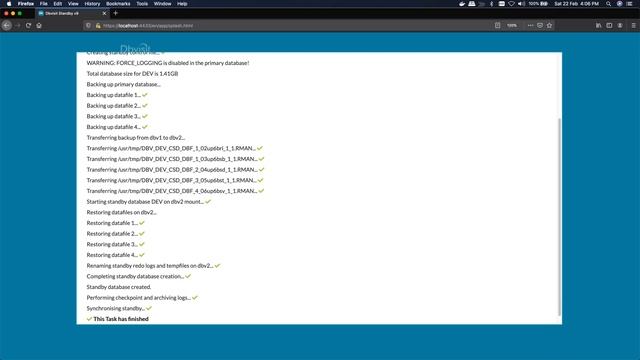Screen dimensions: 640x360
Task: Click the 100% battery indicator
Action: point(538,4)
